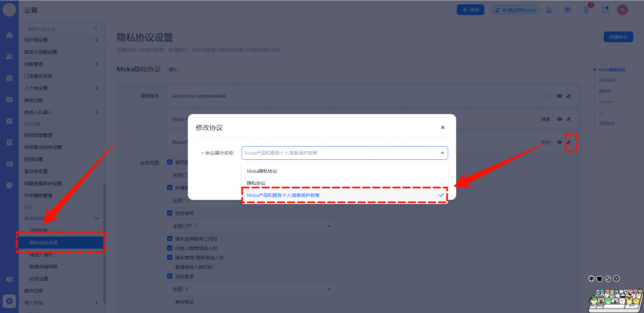Open the user avatar menu

[x=623, y=10]
